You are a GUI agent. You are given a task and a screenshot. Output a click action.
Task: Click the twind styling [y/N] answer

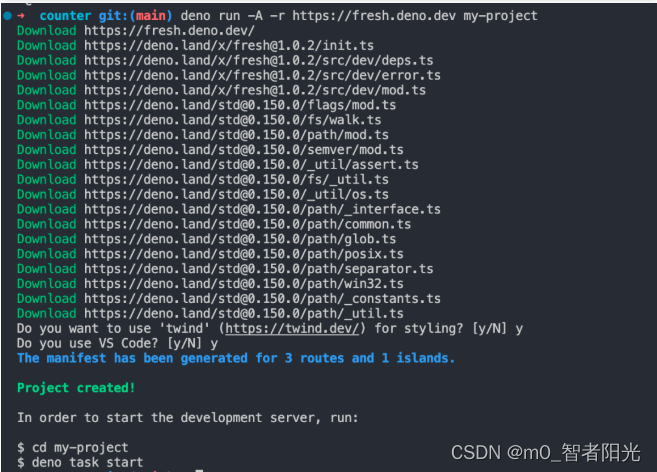519,329
